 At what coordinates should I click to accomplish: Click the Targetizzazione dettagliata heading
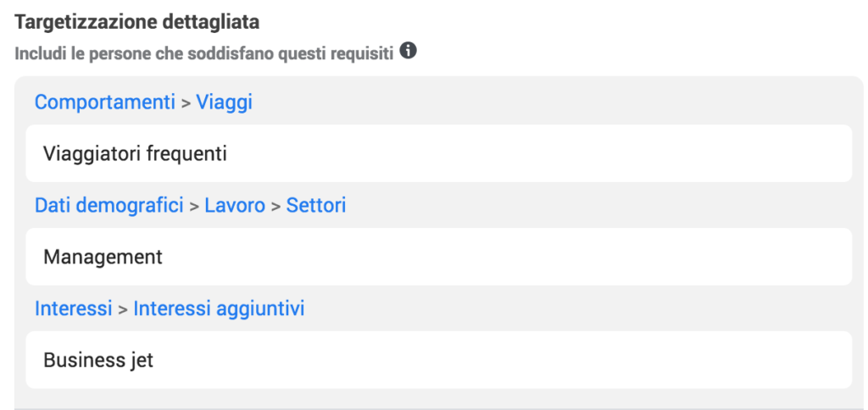pos(136,22)
